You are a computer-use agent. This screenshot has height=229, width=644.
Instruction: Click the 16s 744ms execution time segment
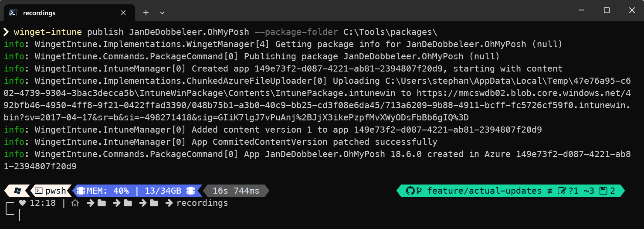tap(236, 191)
